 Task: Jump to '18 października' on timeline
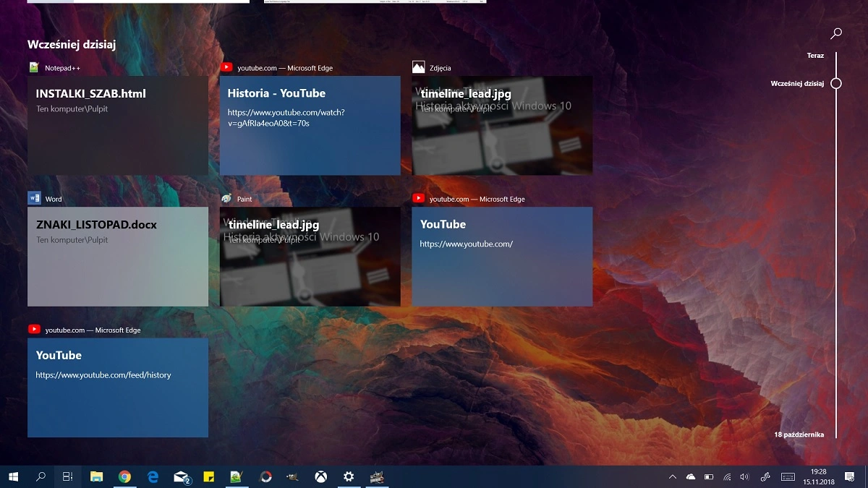pyautogui.click(x=799, y=435)
